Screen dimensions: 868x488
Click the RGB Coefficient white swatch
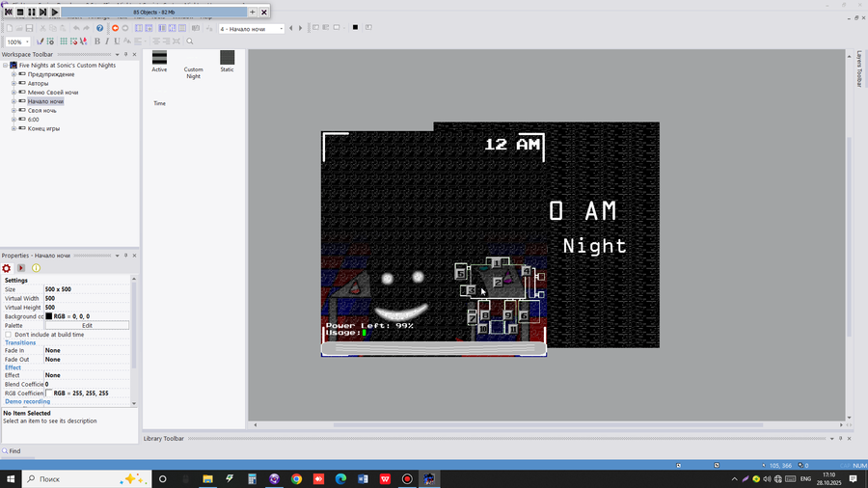[x=49, y=393]
